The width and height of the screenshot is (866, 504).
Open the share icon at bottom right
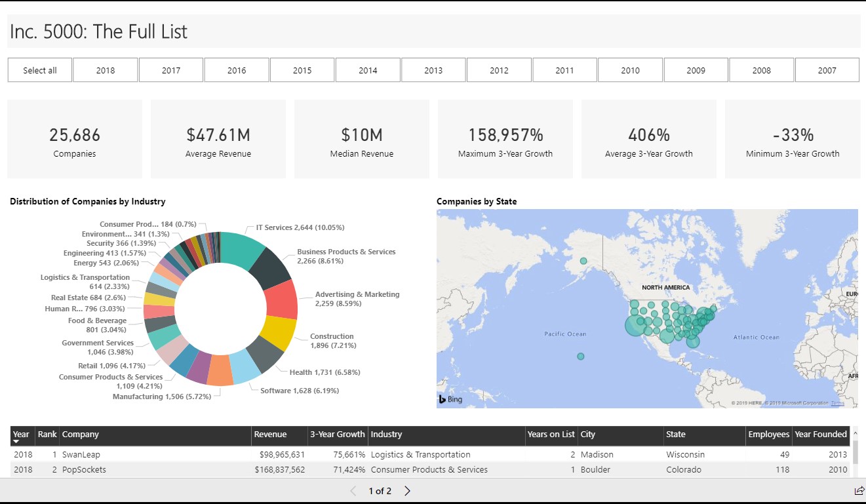tap(859, 491)
